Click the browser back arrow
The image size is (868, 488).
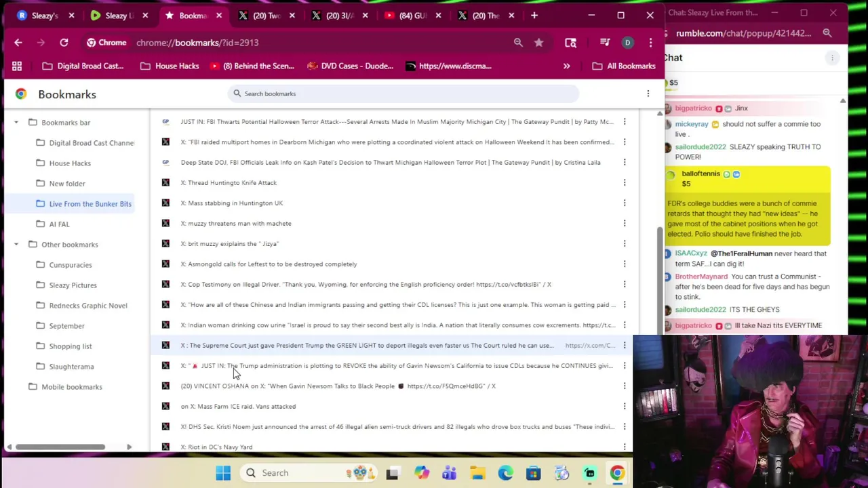[x=18, y=43]
